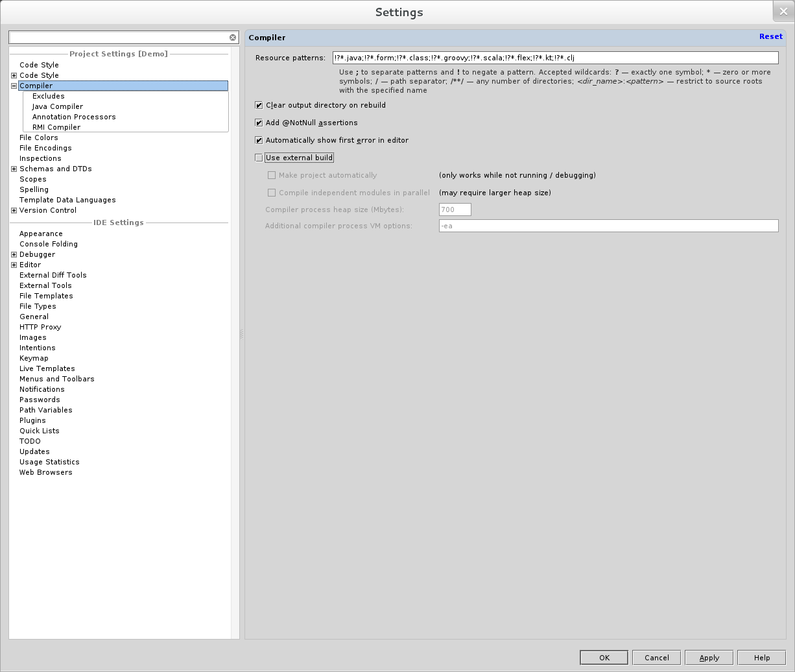Screen dimensions: 795x672
Task: Expand the Debugger settings node
Action: (14, 254)
